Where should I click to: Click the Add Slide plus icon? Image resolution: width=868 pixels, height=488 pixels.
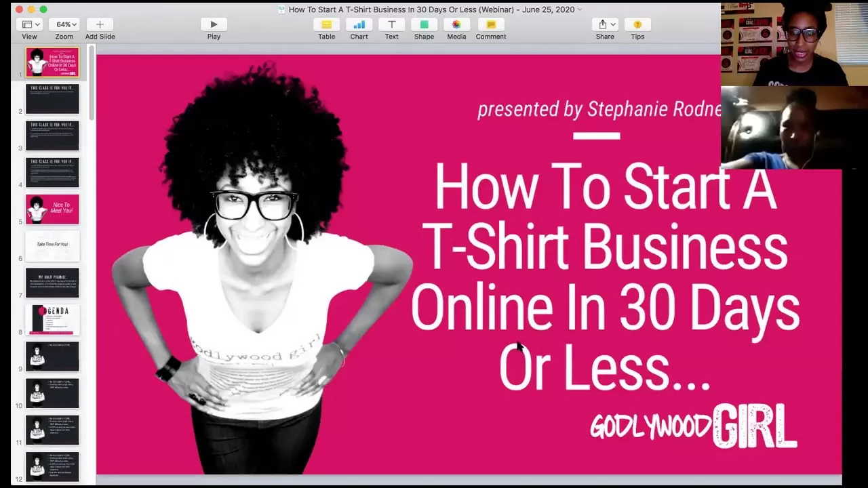(100, 24)
